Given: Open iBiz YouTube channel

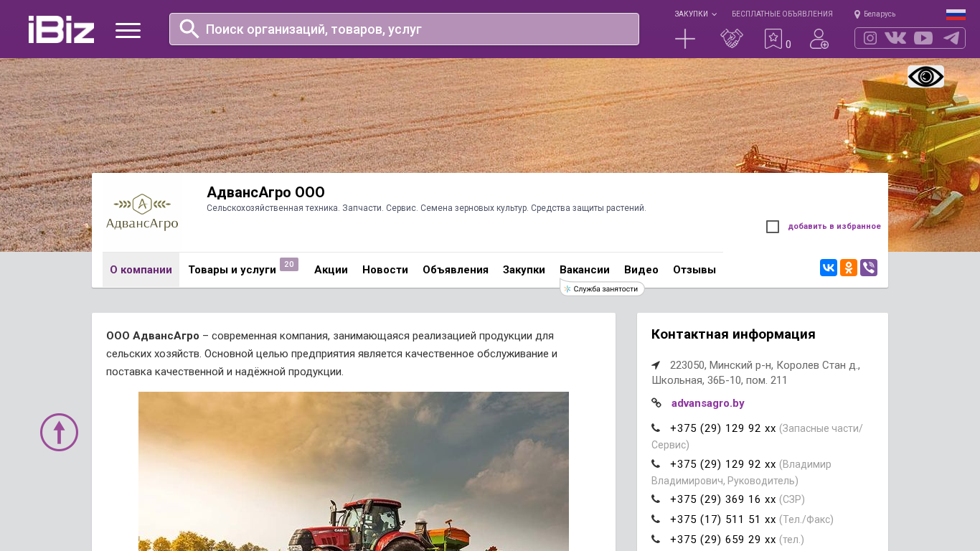Looking at the screenshot, I should pyautogui.click(x=923, y=38).
